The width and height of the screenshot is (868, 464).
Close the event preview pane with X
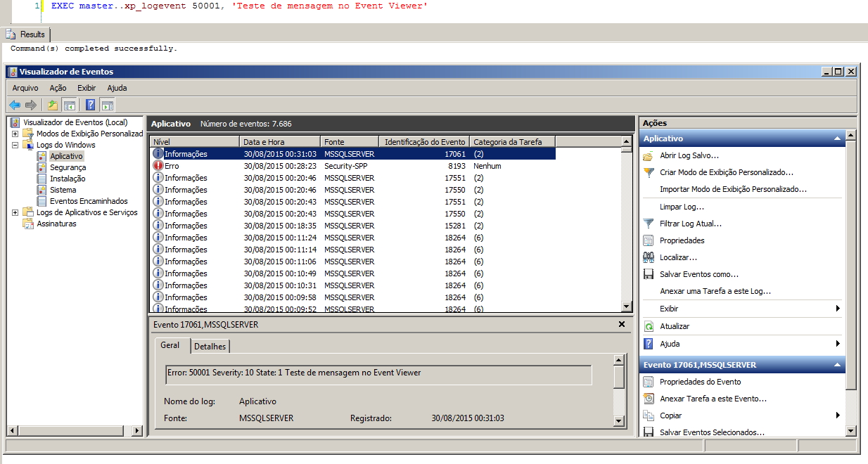click(x=622, y=324)
